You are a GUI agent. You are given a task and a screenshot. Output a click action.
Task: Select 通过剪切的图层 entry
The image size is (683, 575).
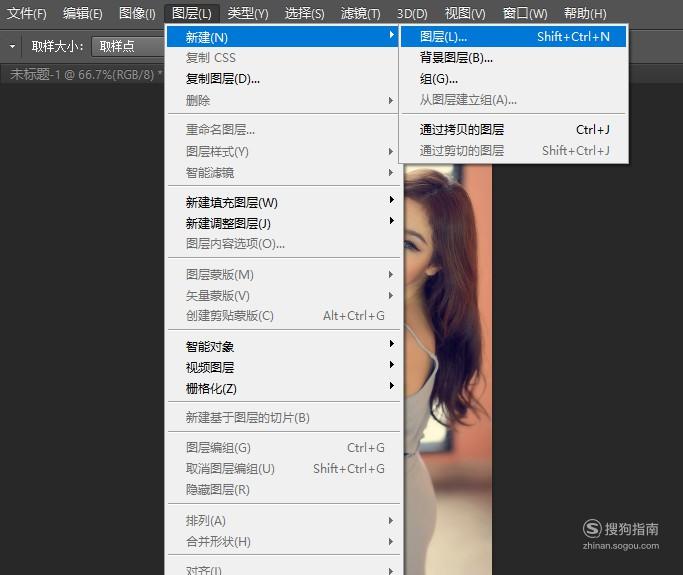(x=514, y=151)
